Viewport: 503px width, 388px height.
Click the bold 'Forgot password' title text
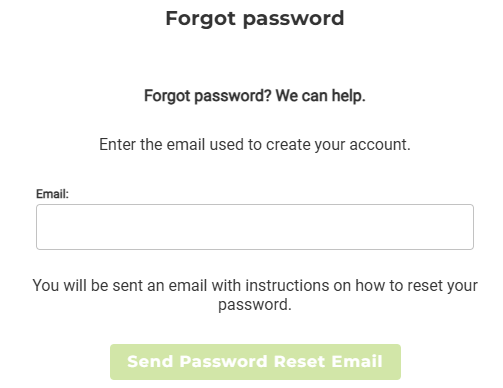tap(255, 18)
